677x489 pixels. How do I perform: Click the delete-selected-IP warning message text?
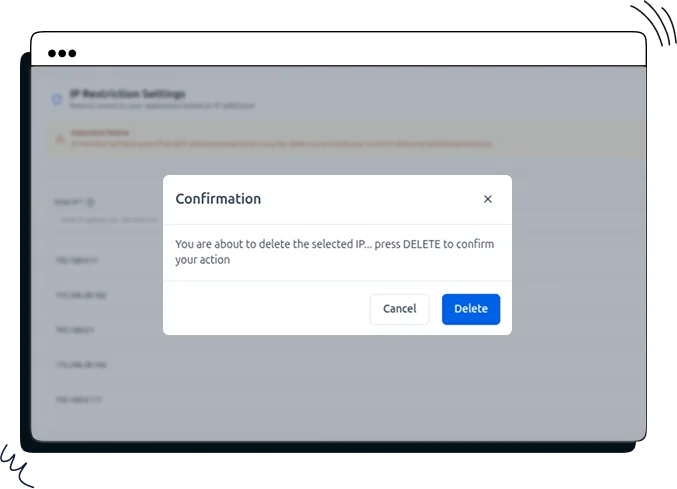click(x=334, y=252)
